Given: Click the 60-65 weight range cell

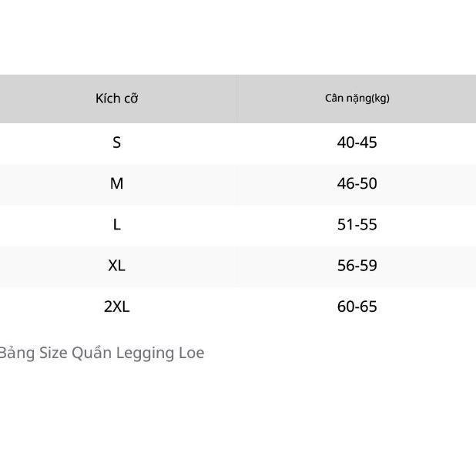Looking at the screenshot, I should (357, 307).
